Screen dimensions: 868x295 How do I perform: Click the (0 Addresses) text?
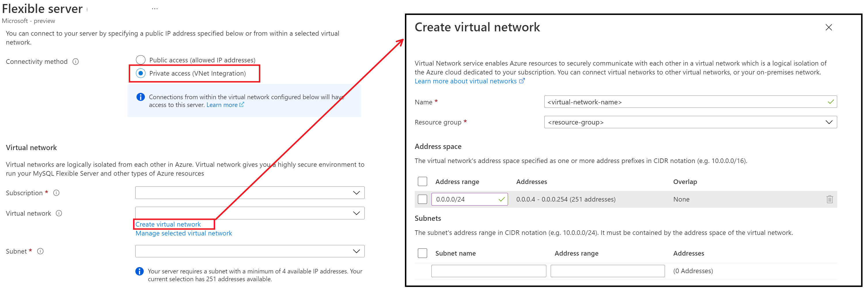coord(693,271)
